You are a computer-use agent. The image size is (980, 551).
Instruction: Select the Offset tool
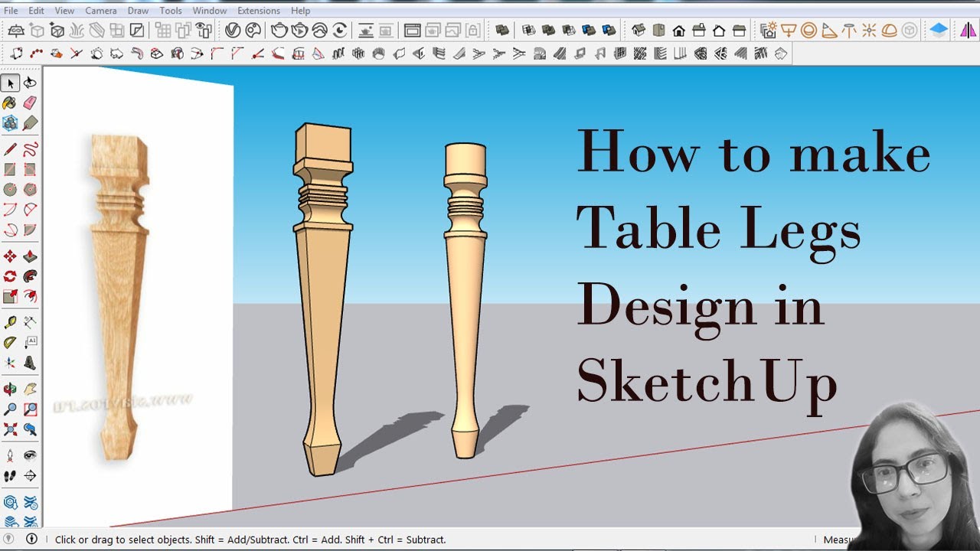pyautogui.click(x=31, y=296)
